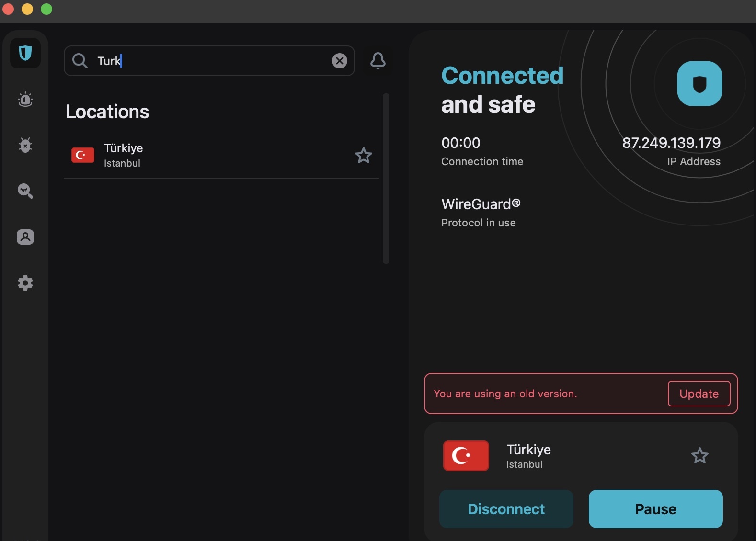Favorite the connected Türkiye server card
The image size is (756, 541).
coord(700,456)
